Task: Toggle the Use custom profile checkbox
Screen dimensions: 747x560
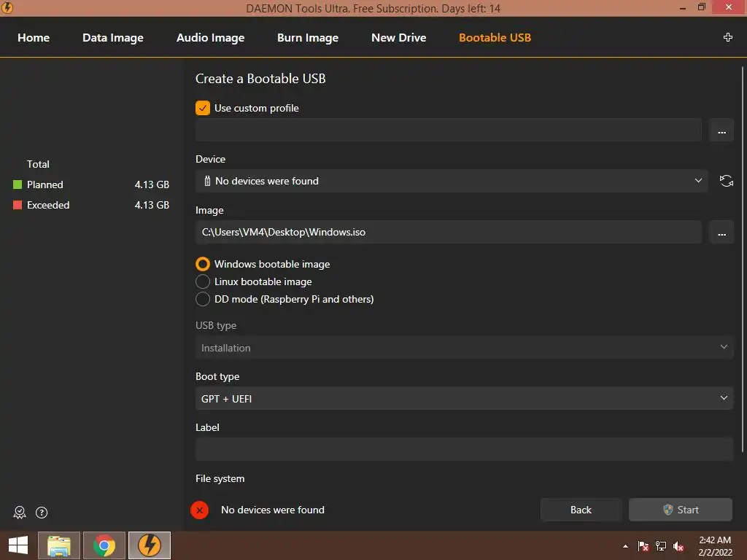Action: click(x=203, y=108)
